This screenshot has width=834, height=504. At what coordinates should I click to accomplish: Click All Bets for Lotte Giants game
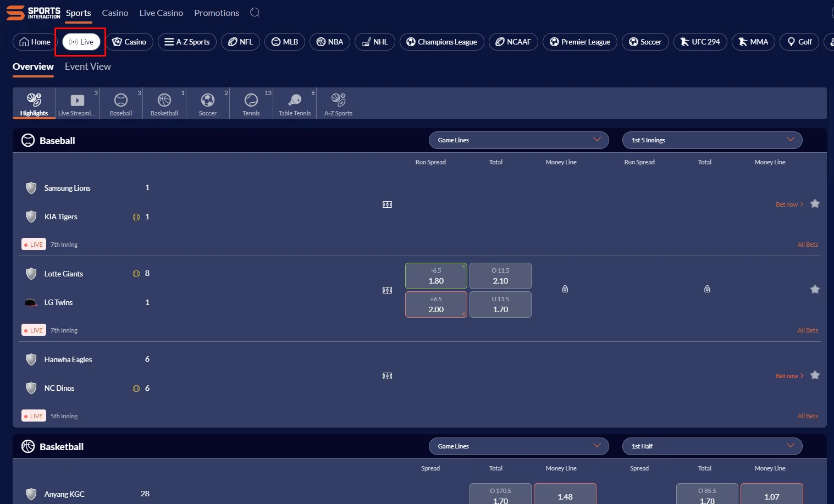point(807,330)
